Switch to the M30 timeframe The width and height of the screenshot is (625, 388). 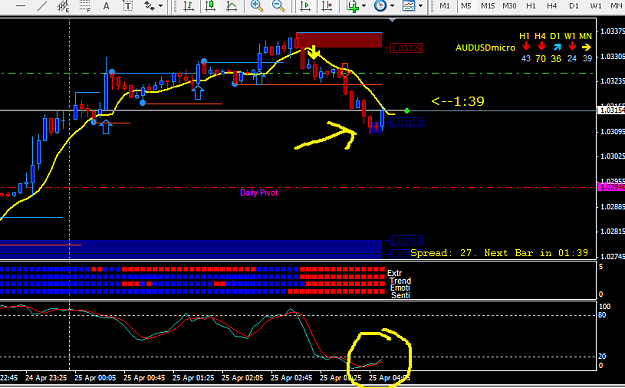point(509,6)
